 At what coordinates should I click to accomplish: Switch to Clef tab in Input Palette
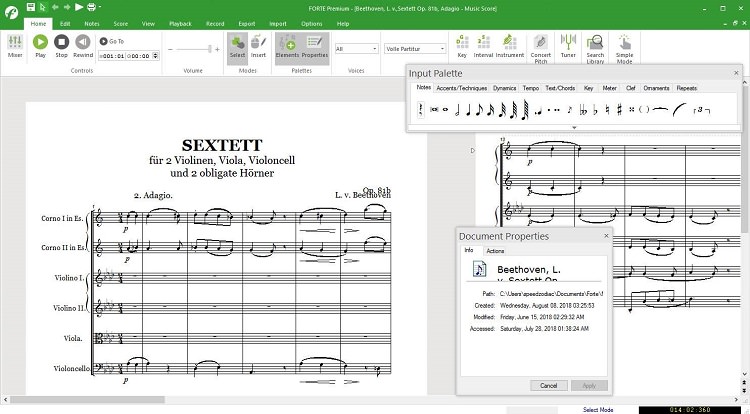(x=630, y=88)
